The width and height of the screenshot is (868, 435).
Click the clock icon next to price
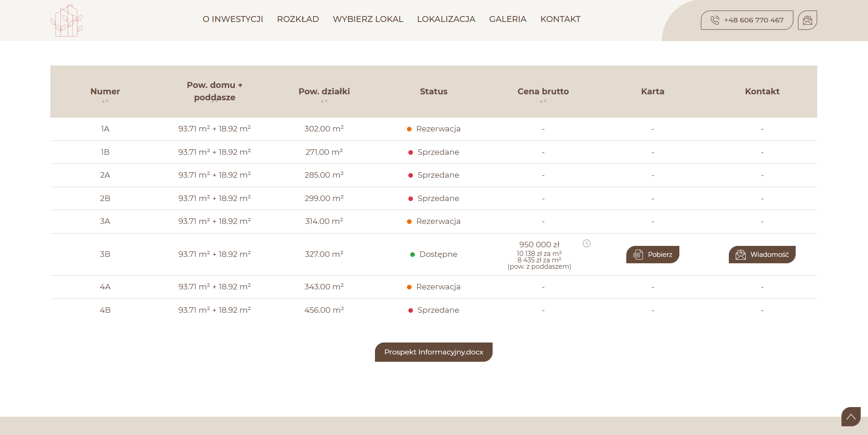coord(586,244)
